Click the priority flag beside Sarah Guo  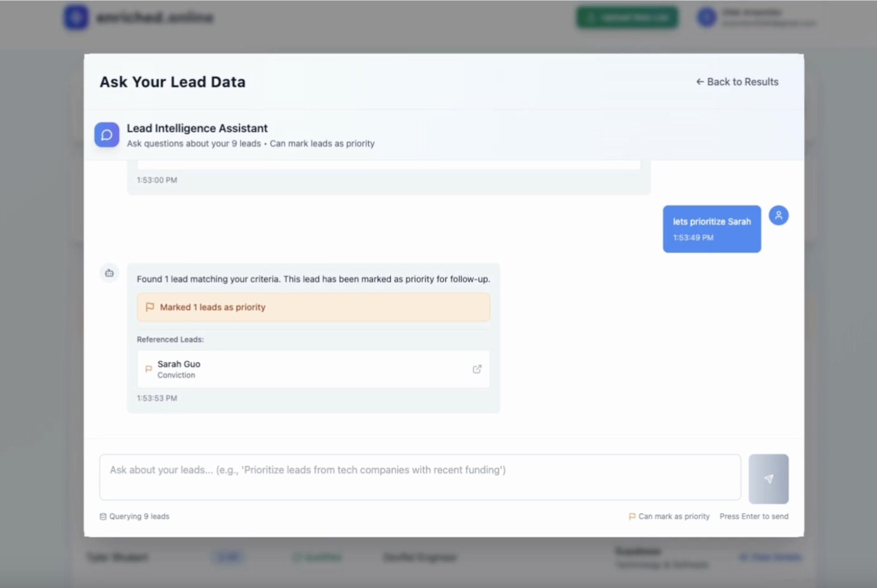tap(148, 369)
